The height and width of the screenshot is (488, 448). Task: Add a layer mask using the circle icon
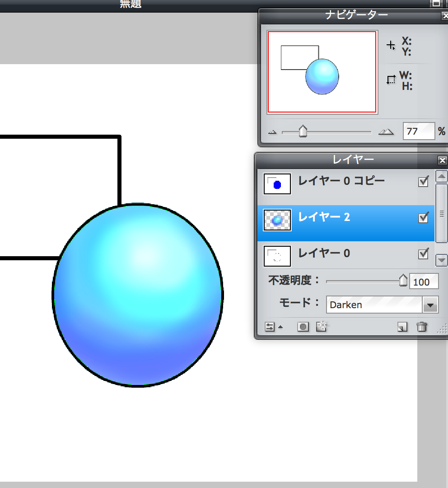pyautogui.click(x=303, y=327)
